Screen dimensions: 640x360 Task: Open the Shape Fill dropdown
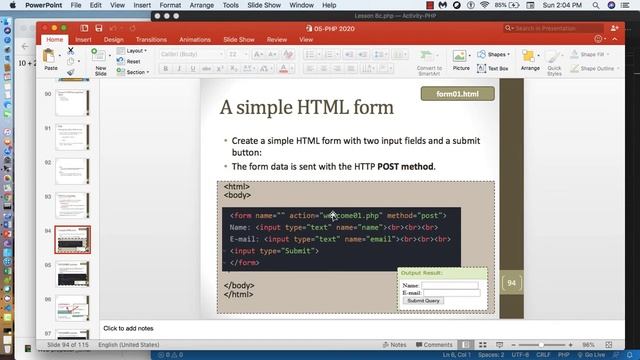click(590, 54)
